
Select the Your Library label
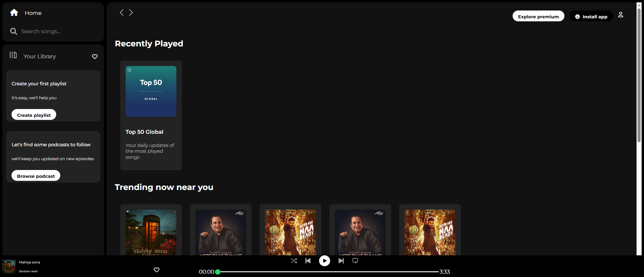click(x=40, y=56)
